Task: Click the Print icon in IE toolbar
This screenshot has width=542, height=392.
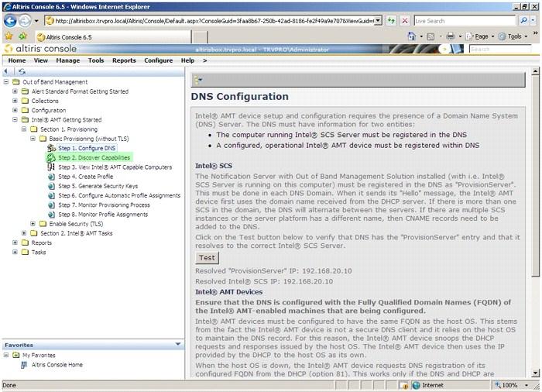Action: [450, 36]
